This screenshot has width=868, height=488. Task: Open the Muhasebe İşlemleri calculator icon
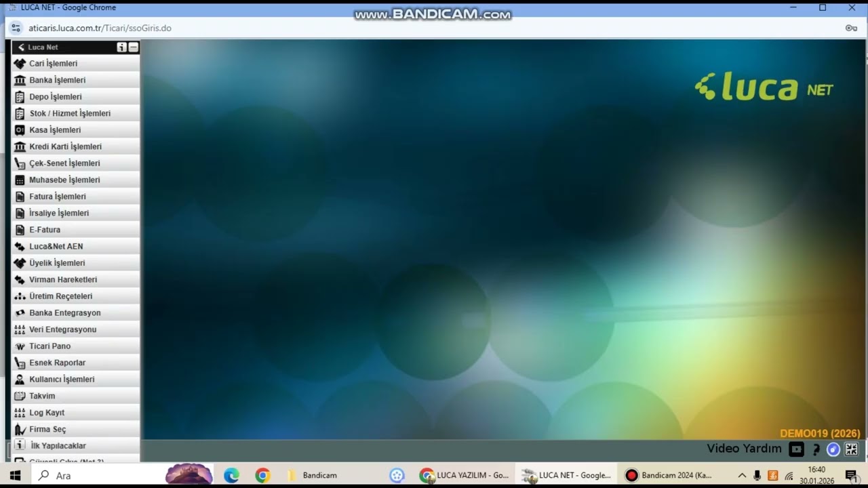20,180
